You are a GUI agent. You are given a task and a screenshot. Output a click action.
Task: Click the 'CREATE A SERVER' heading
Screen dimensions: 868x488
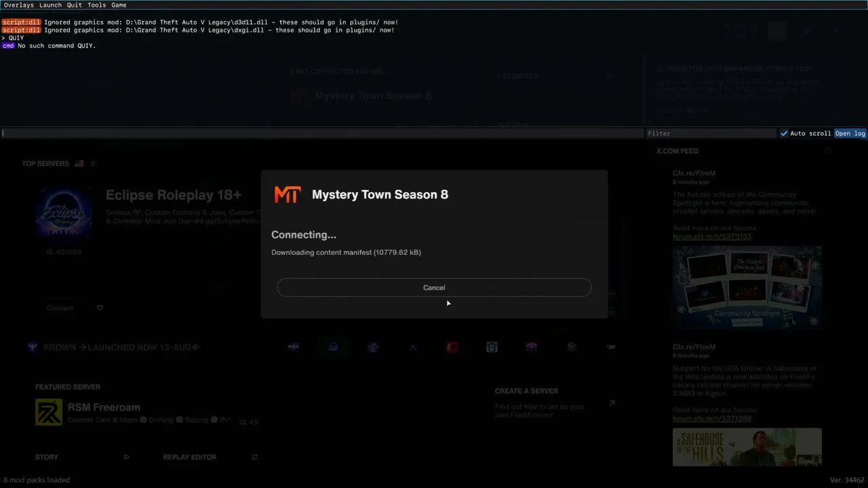coord(526,391)
